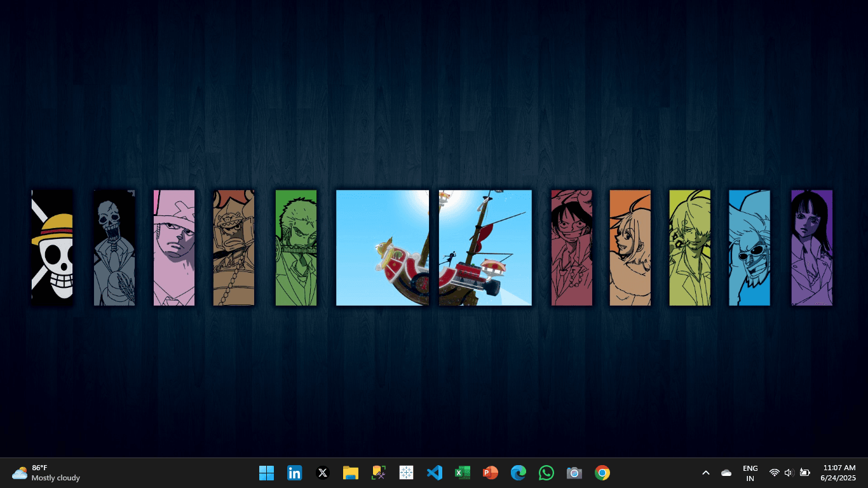This screenshot has height=488, width=868.
Task: Open the X app in taskbar
Action: tap(323, 473)
